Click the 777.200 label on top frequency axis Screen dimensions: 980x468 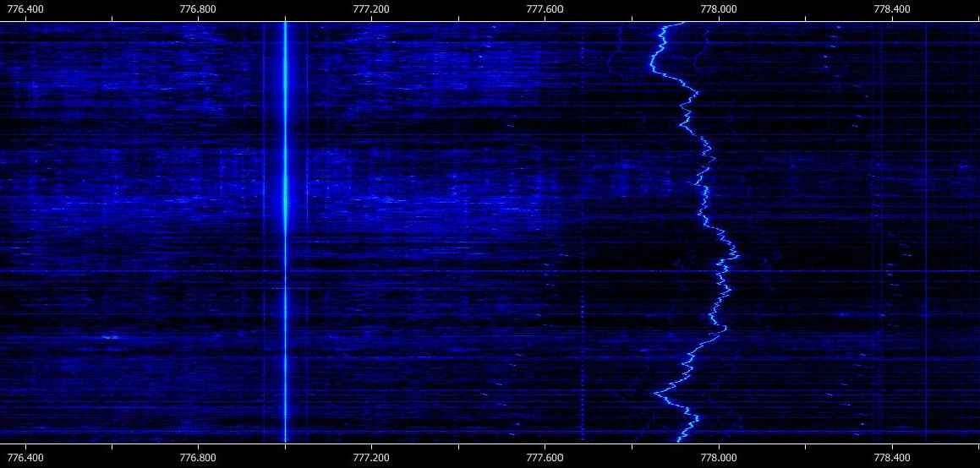coord(372,8)
